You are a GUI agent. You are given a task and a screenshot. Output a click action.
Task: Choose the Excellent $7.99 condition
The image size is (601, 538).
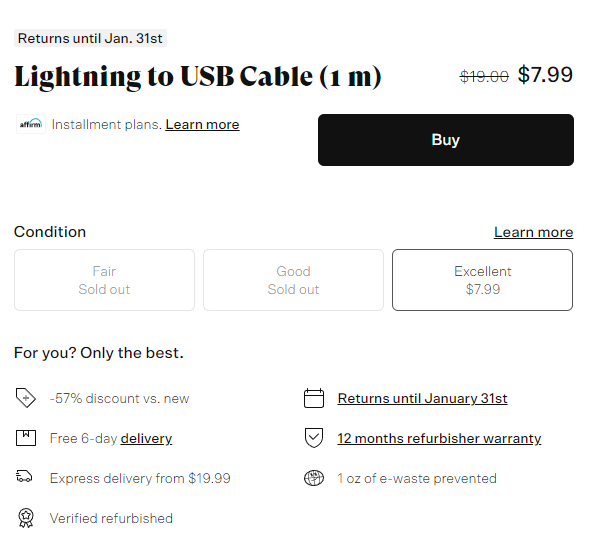pos(482,280)
